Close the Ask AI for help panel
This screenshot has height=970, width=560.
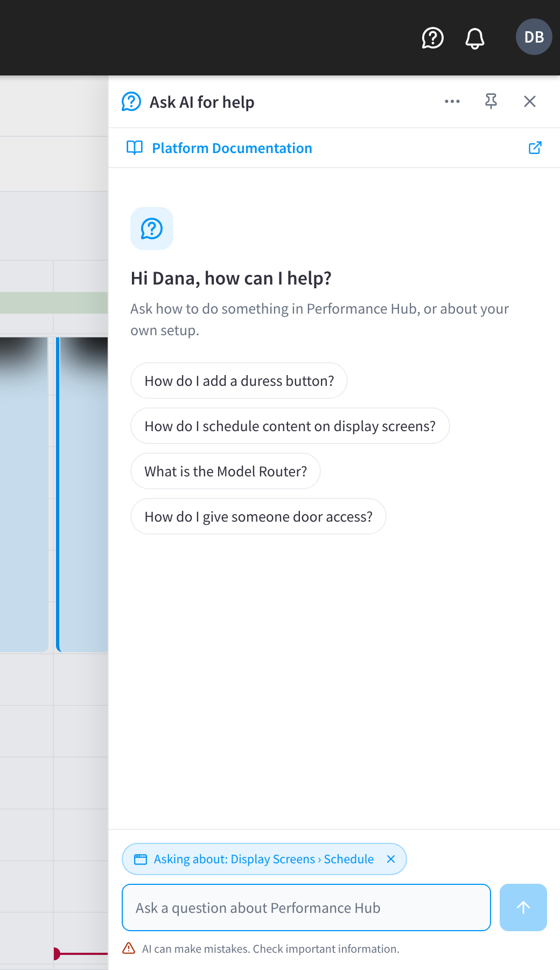[x=530, y=101]
